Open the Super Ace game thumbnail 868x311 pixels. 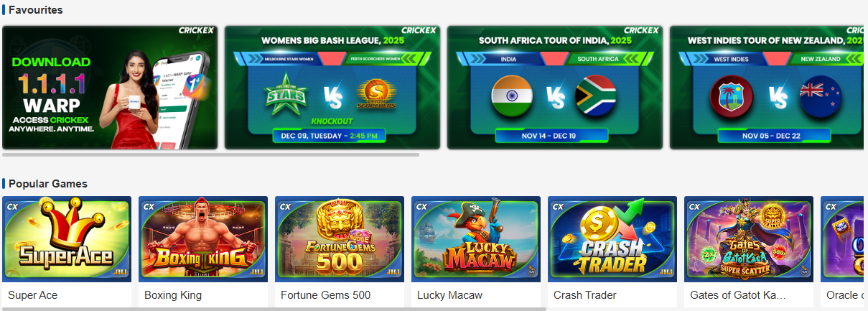[67, 239]
